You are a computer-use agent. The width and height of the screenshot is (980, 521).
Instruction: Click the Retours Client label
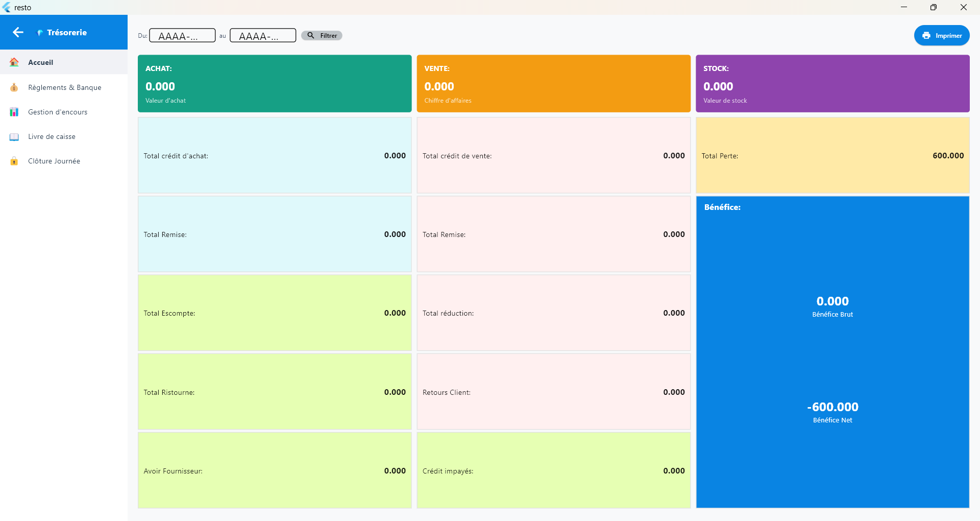(x=447, y=392)
